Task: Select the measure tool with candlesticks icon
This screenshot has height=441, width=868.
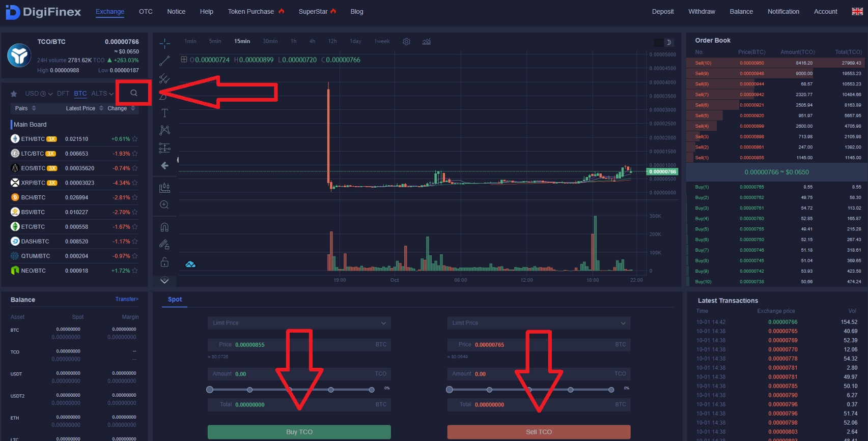Action: pos(164,187)
